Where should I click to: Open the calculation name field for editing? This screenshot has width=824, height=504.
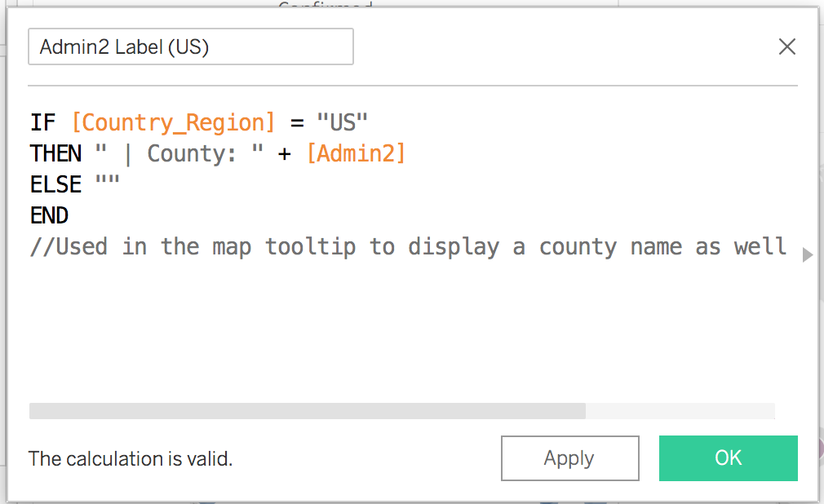pyautogui.click(x=190, y=46)
